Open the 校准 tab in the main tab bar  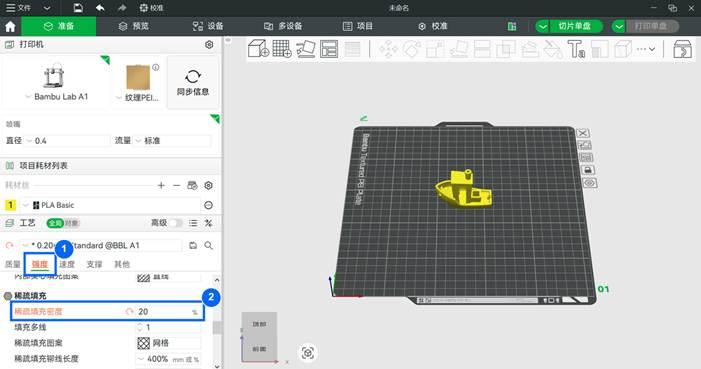[433, 26]
